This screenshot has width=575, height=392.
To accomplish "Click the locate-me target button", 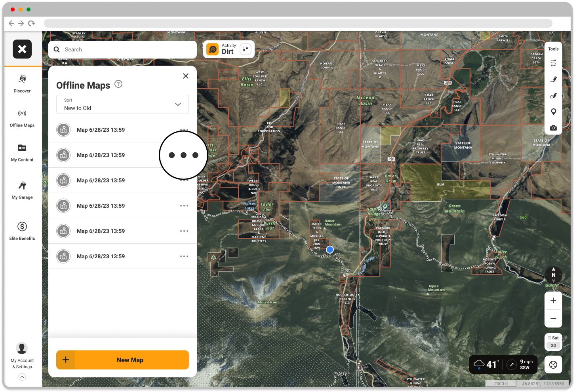I will (554, 365).
